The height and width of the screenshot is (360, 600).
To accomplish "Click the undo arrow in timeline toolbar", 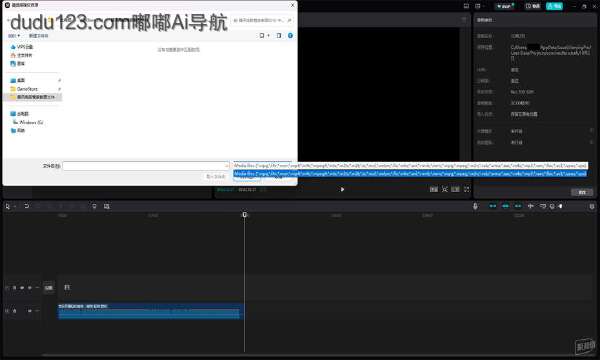I will (x=26, y=206).
